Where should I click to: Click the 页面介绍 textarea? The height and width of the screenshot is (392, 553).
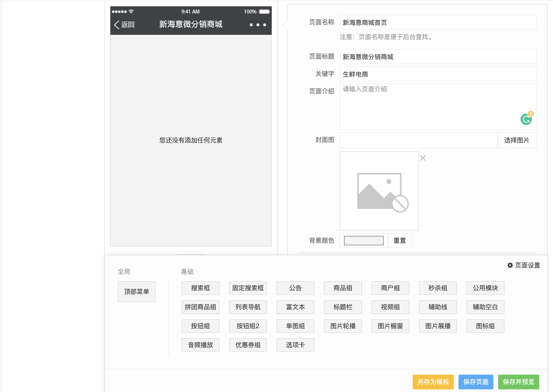point(438,107)
